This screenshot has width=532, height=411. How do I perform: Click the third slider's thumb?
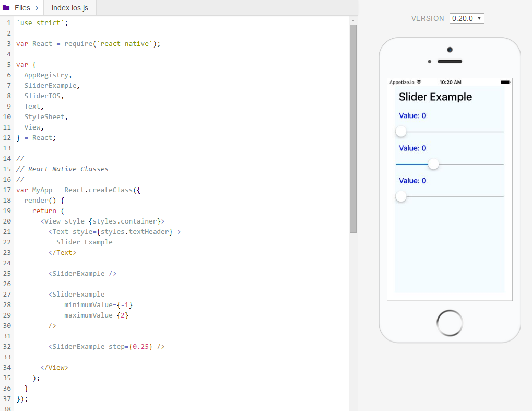(401, 196)
